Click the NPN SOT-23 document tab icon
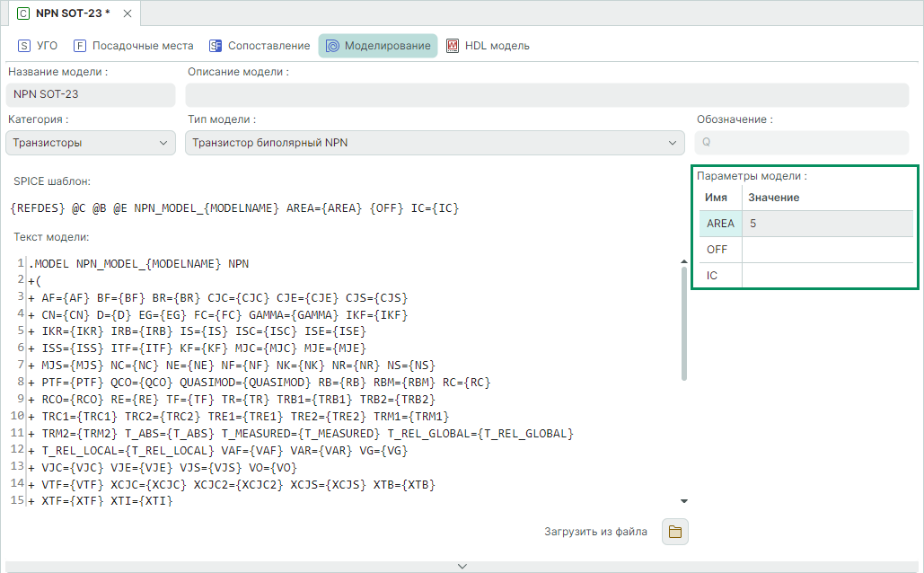 (x=23, y=13)
